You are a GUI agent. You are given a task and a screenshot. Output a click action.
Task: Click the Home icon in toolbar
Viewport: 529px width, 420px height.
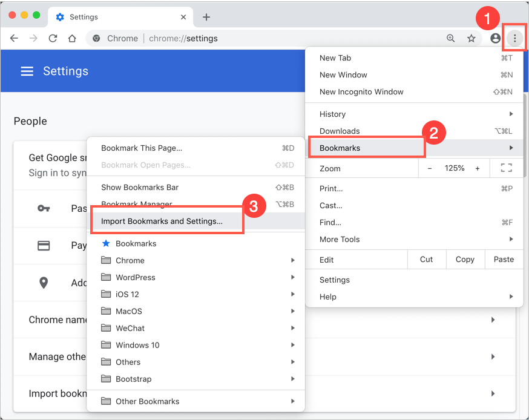(x=71, y=38)
